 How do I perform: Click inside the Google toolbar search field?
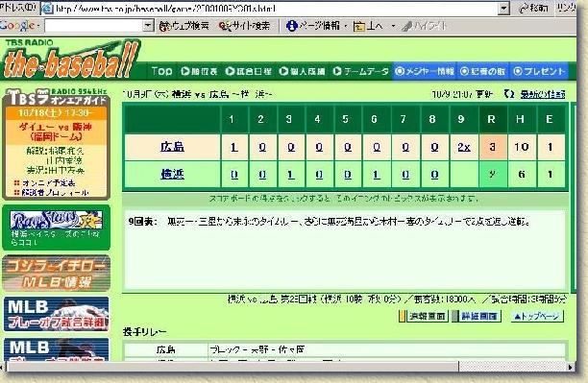coord(94,26)
